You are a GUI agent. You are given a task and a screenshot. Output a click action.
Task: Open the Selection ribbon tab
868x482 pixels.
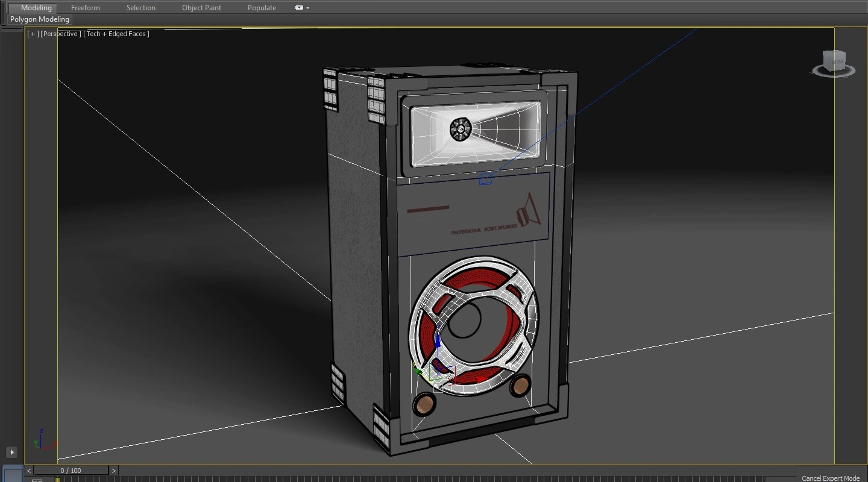(140, 8)
